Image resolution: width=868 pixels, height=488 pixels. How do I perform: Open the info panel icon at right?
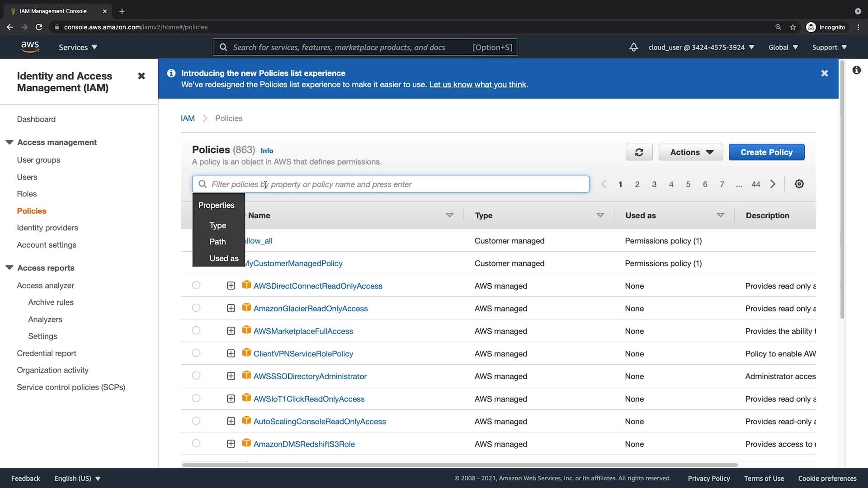(x=856, y=70)
